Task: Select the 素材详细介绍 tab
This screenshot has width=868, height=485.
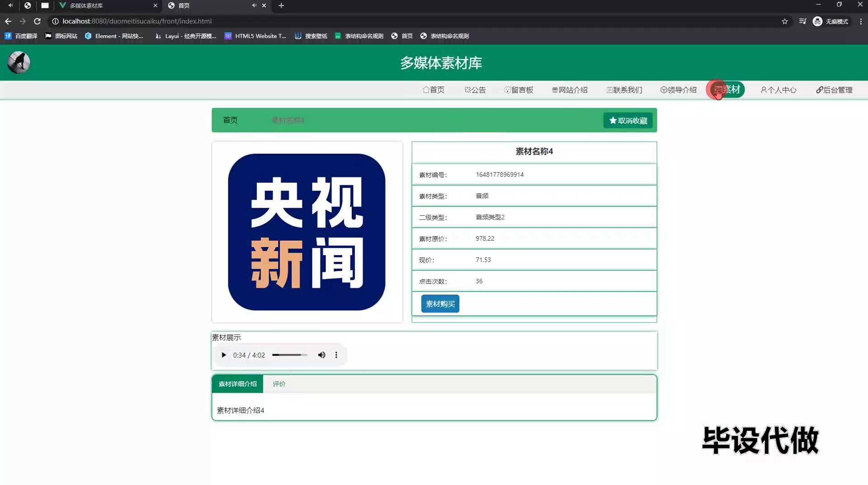Action: point(237,384)
